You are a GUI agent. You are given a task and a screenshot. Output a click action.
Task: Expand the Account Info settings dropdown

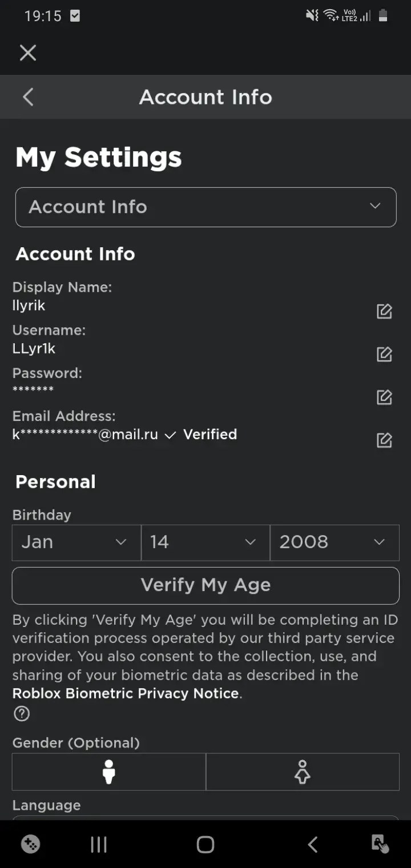(205, 207)
